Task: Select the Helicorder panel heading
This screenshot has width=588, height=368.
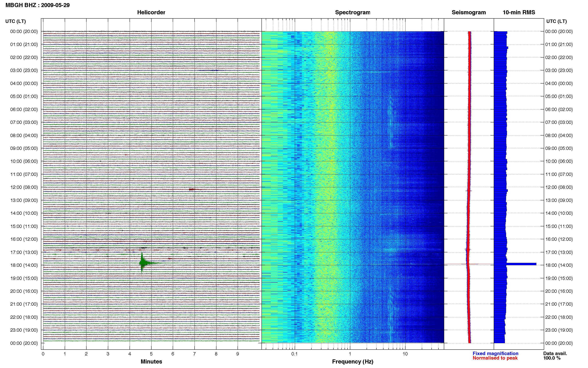Action: click(x=151, y=12)
